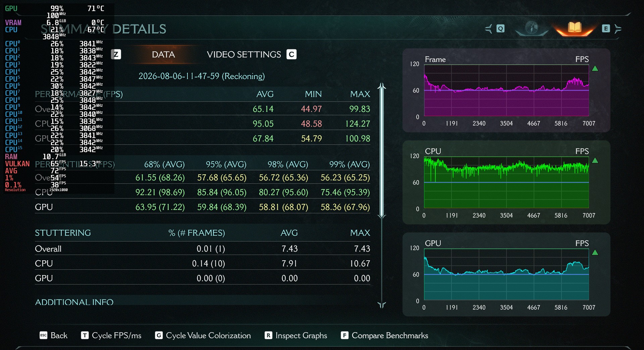The image size is (644, 350).
Task: Click the 98% (AVG) percentile column header
Action: click(288, 164)
